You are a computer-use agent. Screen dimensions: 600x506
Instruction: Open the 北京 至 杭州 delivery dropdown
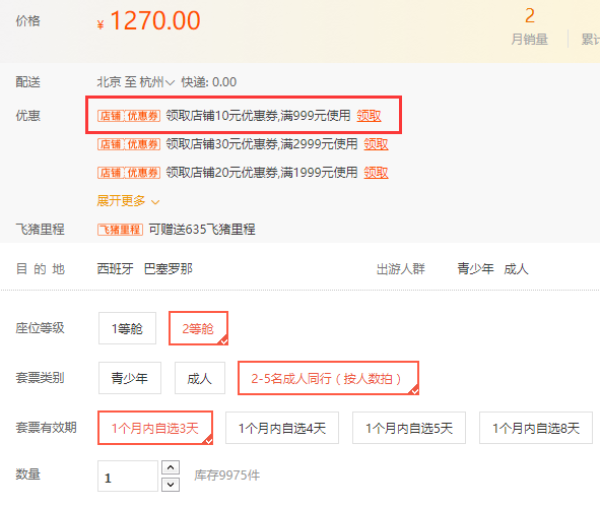(x=135, y=82)
